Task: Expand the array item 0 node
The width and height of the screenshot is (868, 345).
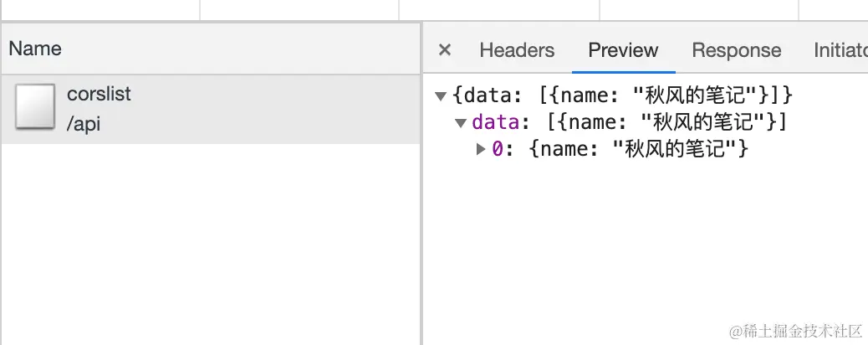Action: (x=481, y=149)
